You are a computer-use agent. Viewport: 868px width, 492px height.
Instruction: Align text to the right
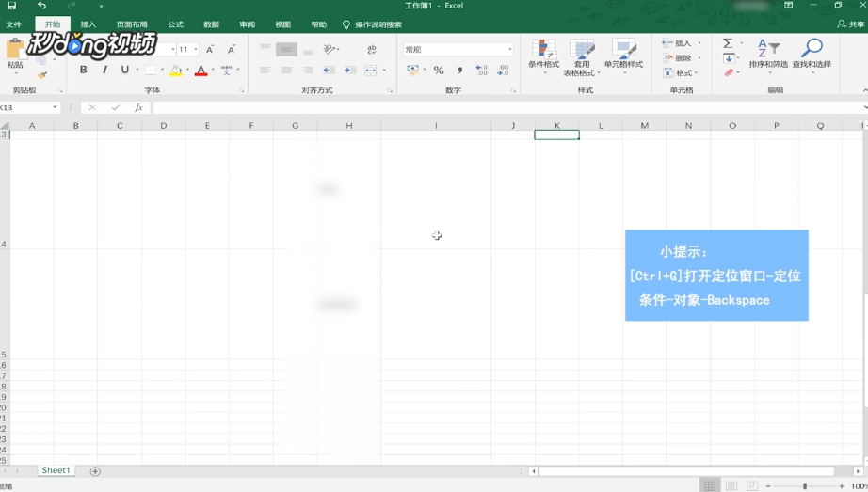[307, 70]
